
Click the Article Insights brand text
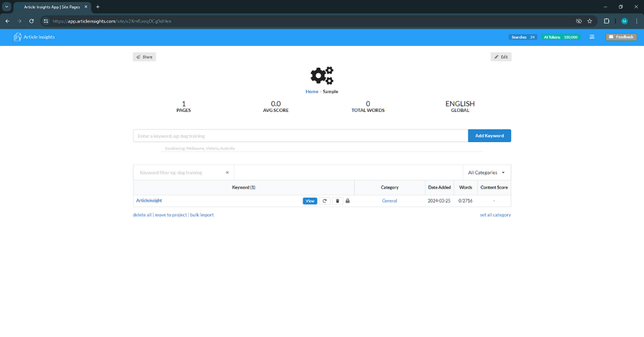click(x=39, y=37)
